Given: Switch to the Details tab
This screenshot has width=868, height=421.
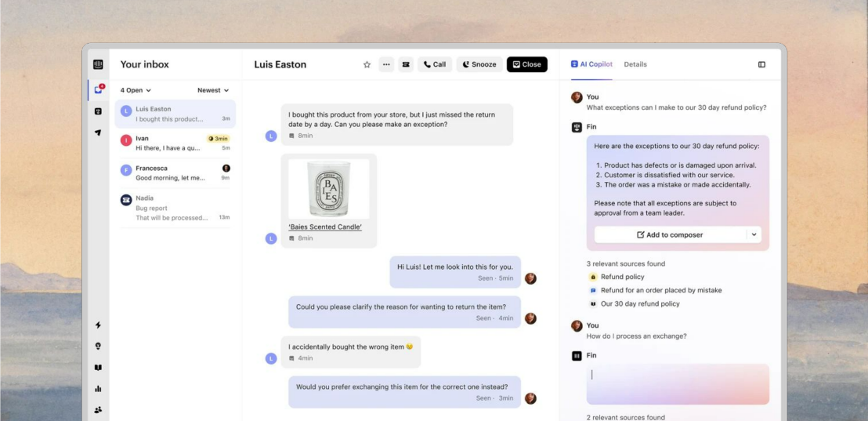Looking at the screenshot, I should tap(635, 64).
